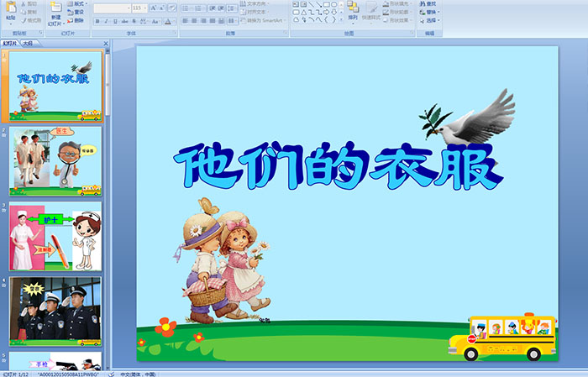Switch to the 大纲 outline tab
The image size is (588, 377).
click(28, 44)
